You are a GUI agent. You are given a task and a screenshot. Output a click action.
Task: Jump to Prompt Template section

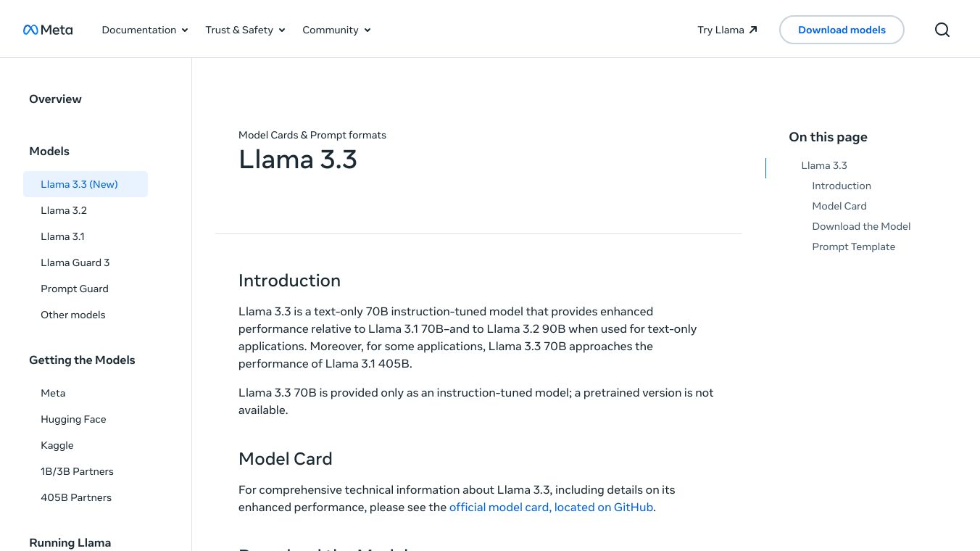(853, 246)
